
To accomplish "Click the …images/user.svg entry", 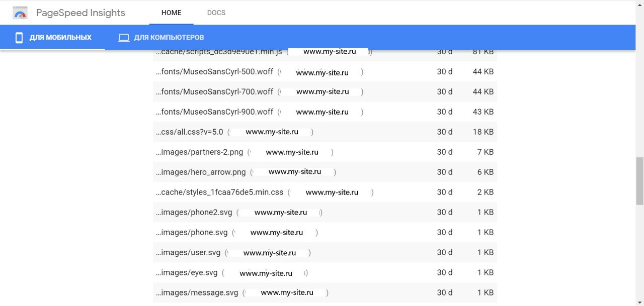I will (x=189, y=252).
